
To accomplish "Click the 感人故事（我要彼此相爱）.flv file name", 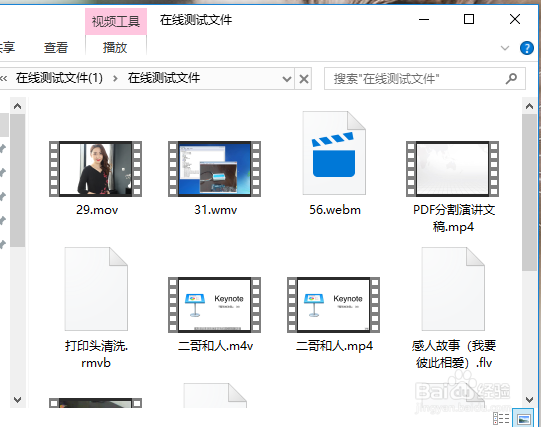I will click(454, 354).
